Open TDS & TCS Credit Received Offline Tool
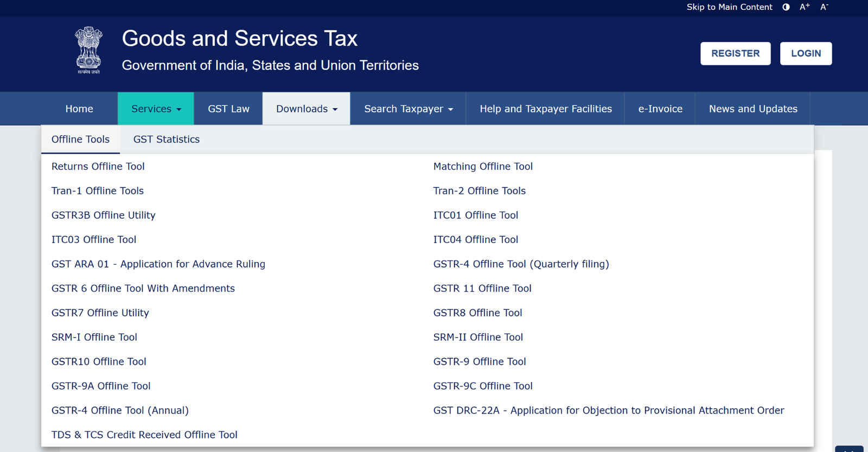 [144, 435]
